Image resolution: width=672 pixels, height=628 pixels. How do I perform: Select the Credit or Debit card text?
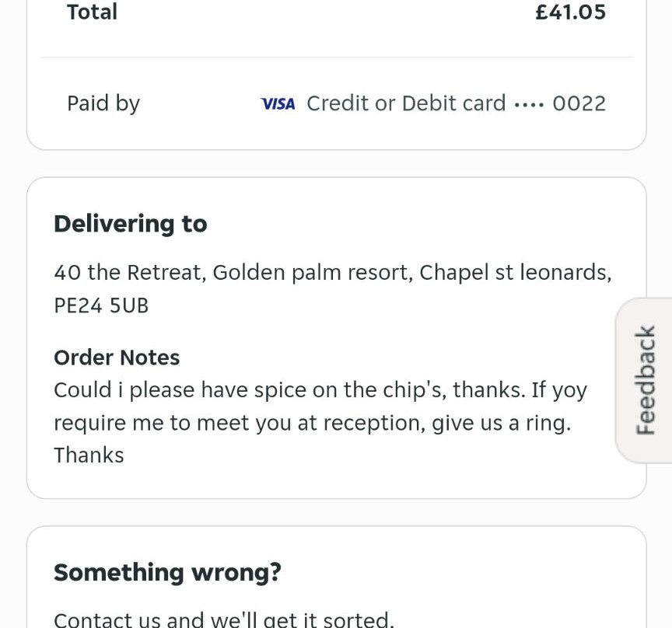406,103
